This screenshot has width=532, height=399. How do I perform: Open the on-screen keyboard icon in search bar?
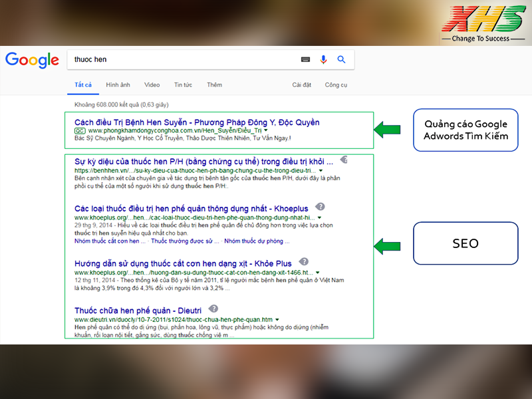coord(305,60)
